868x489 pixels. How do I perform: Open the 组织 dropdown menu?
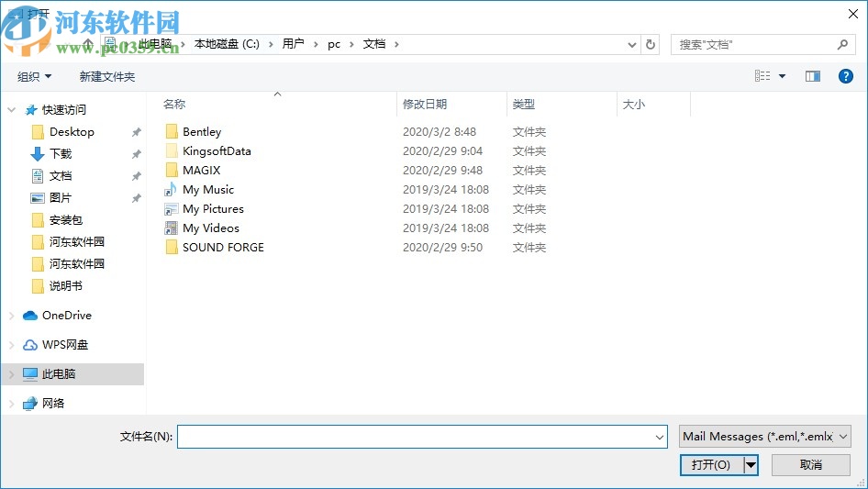pyautogui.click(x=34, y=76)
